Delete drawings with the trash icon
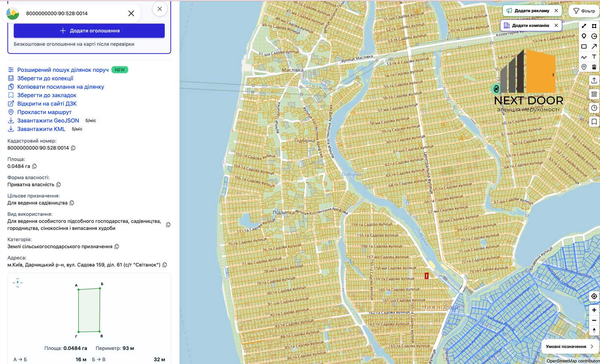 click(594, 67)
